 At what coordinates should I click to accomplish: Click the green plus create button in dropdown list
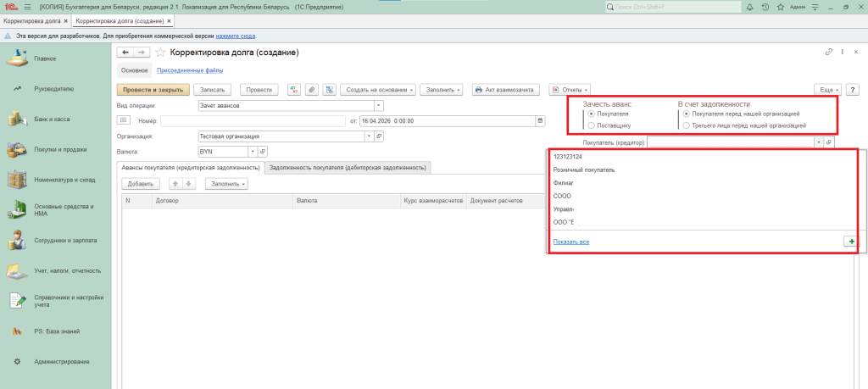850,242
